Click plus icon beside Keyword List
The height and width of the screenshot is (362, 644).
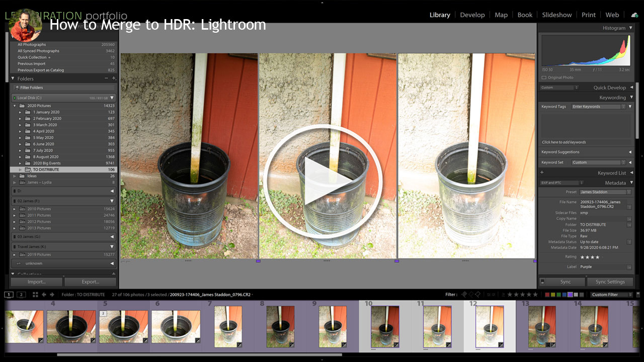(x=542, y=173)
